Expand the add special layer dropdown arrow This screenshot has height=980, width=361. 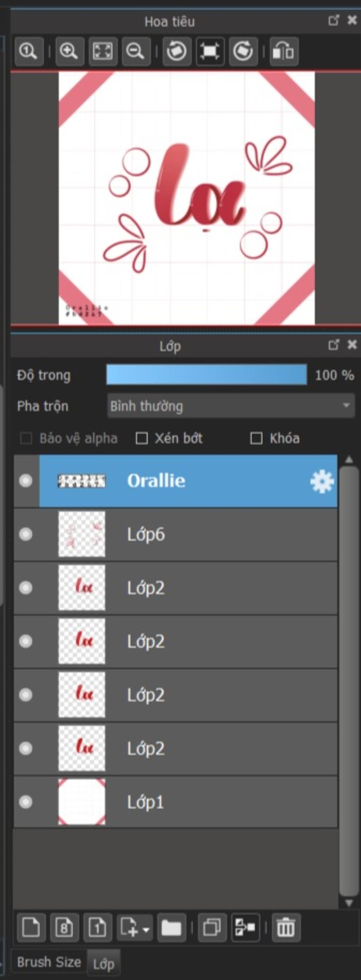(x=146, y=929)
